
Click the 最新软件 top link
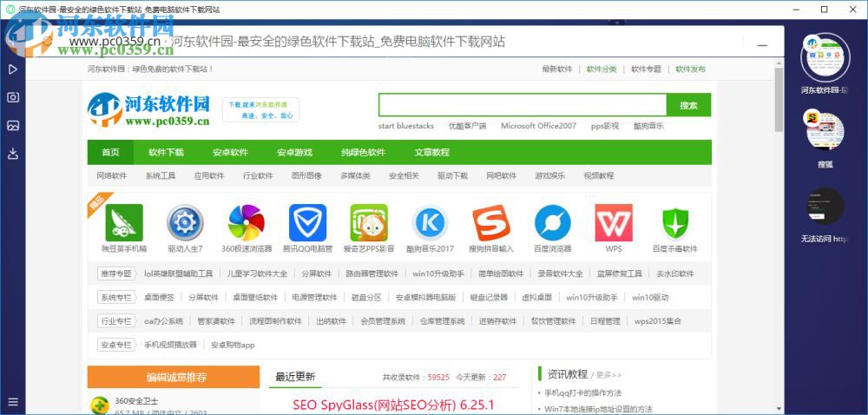(557, 69)
